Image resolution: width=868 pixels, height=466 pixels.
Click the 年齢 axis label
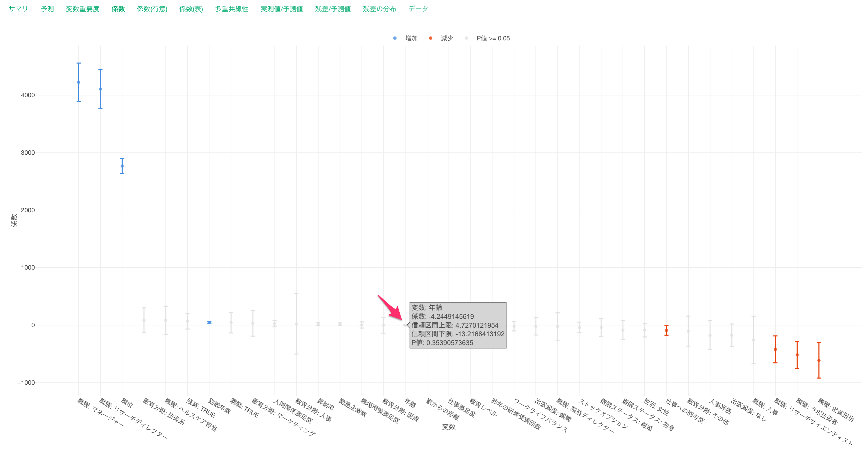click(x=410, y=403)
